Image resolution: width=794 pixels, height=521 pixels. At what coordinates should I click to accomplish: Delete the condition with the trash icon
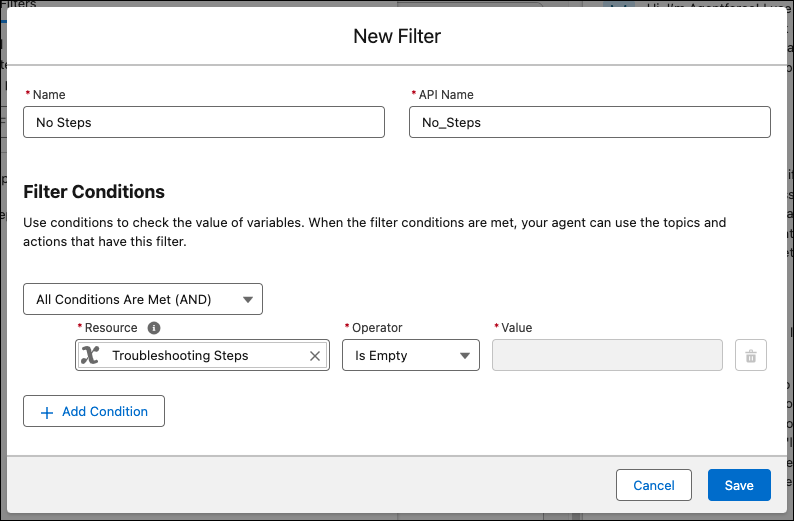[x=751, y=356]
